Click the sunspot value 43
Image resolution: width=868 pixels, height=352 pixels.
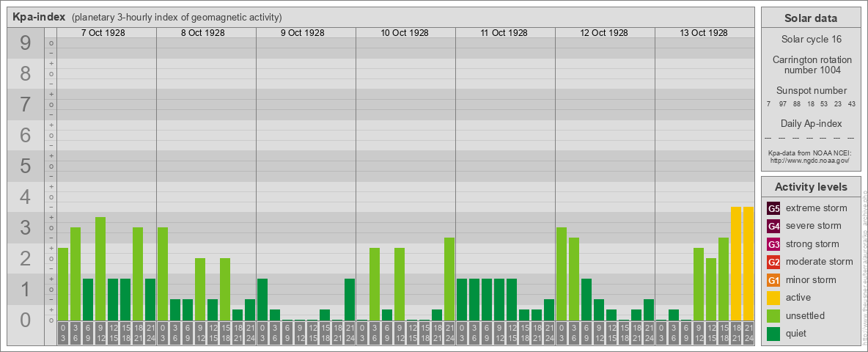pyautogui.click(x=852, y=104)
